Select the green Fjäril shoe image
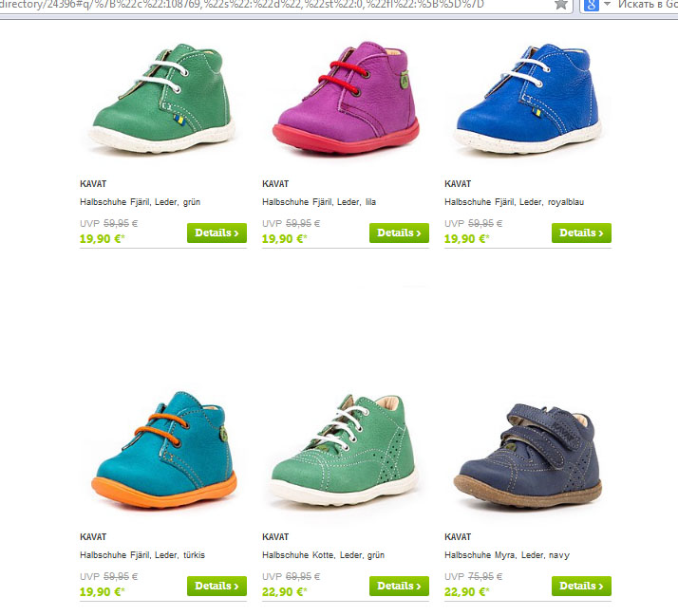 pos(162,99)
